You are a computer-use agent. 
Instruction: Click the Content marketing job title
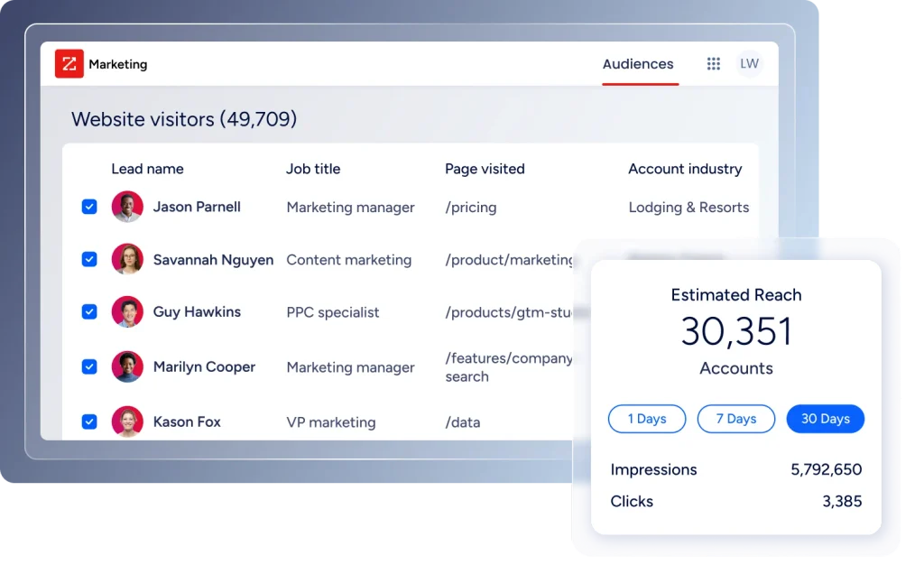tap(349, 260)
